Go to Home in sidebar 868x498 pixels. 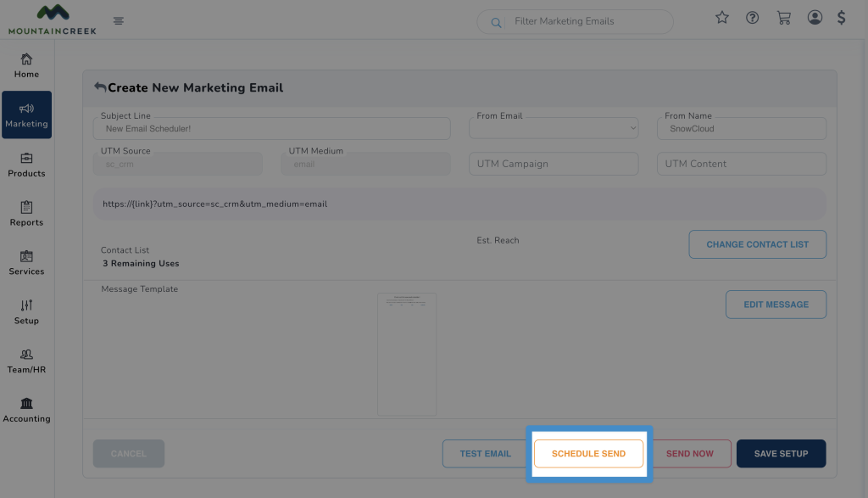pos(26,66)
